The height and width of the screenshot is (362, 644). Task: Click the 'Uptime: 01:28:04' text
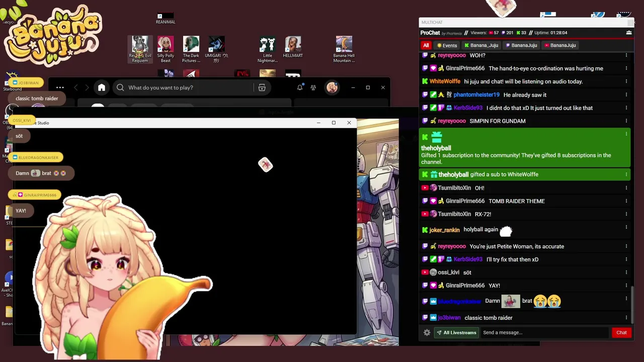(550, 33)
